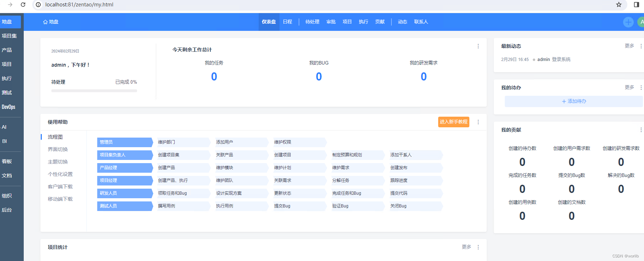
Task: Switch to the 联系人 tab
Action: pyautogui.click(x=421, y=22)
